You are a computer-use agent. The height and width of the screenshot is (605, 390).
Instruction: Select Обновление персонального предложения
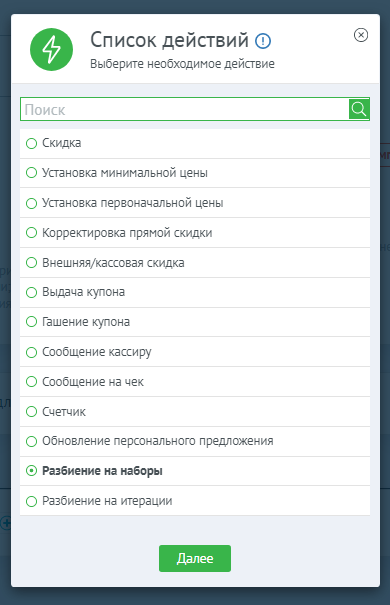coord(195,441)
